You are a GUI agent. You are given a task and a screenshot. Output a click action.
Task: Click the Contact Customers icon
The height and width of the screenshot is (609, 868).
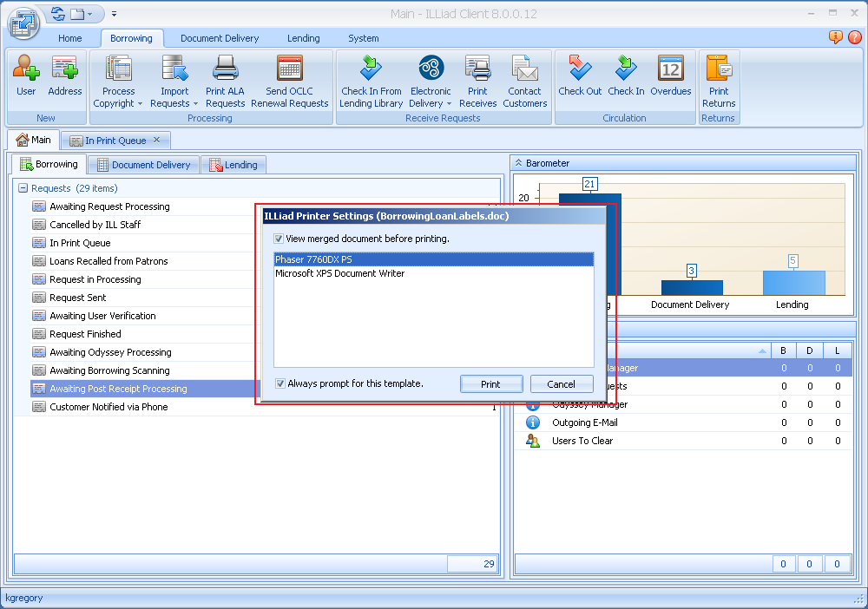524,80
